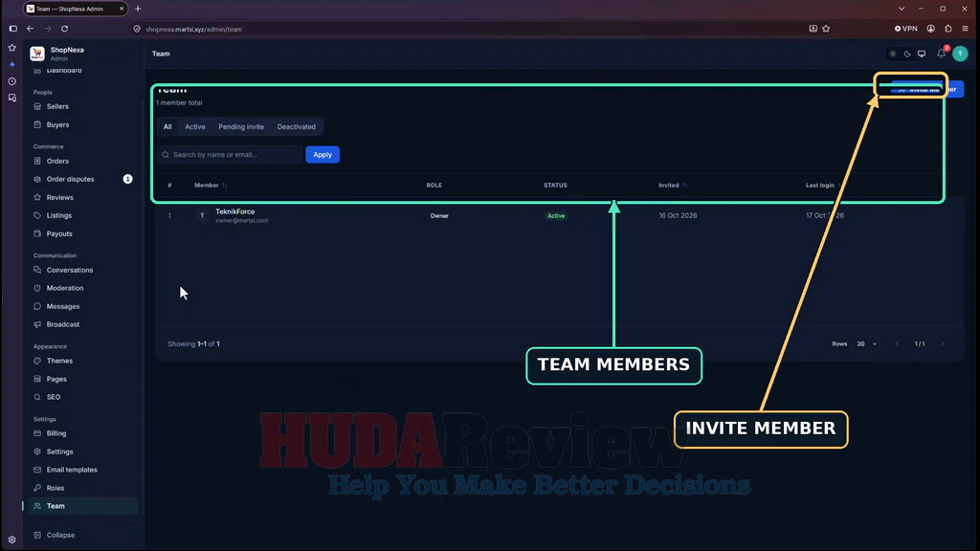
Task: Reload the page in the browser
Action: tap(64, 29)
